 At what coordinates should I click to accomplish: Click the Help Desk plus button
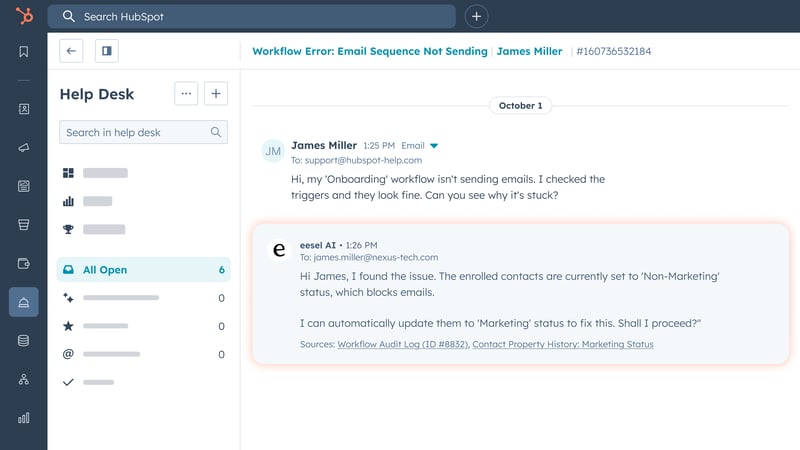pyautogui.click(x=216, y=93)
